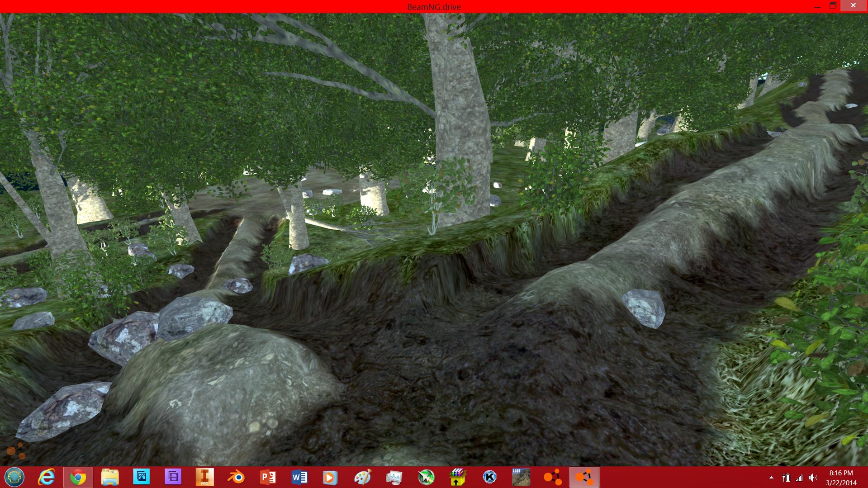
Task: Open the network signal strength icon
Action: 800,478
